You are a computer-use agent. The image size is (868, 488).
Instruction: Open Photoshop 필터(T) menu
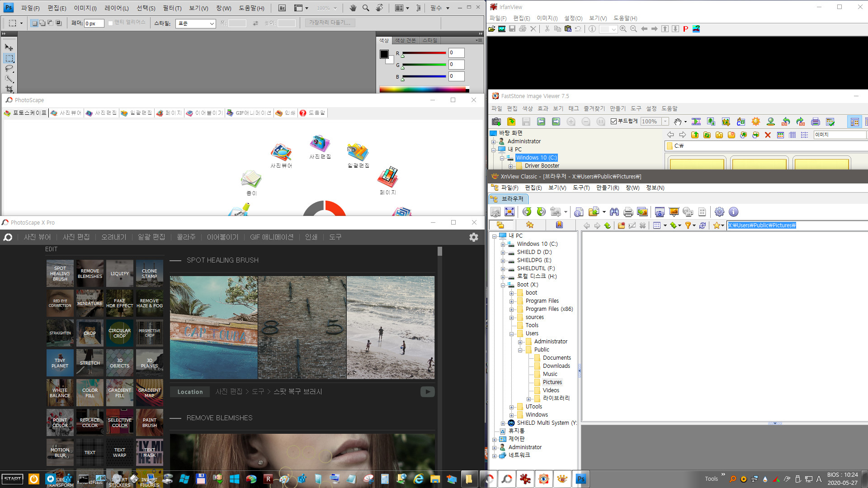172,8
